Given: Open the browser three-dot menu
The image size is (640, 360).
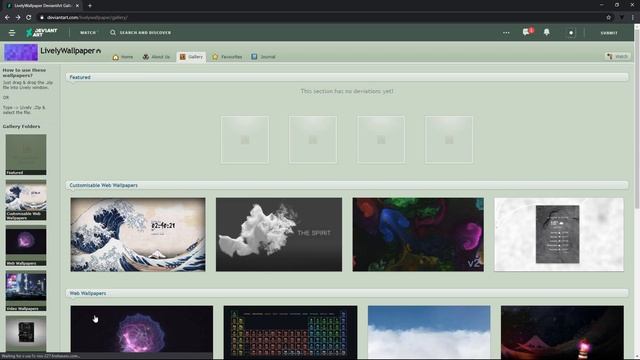Looking at the screenshot, I should coord(633,18).
